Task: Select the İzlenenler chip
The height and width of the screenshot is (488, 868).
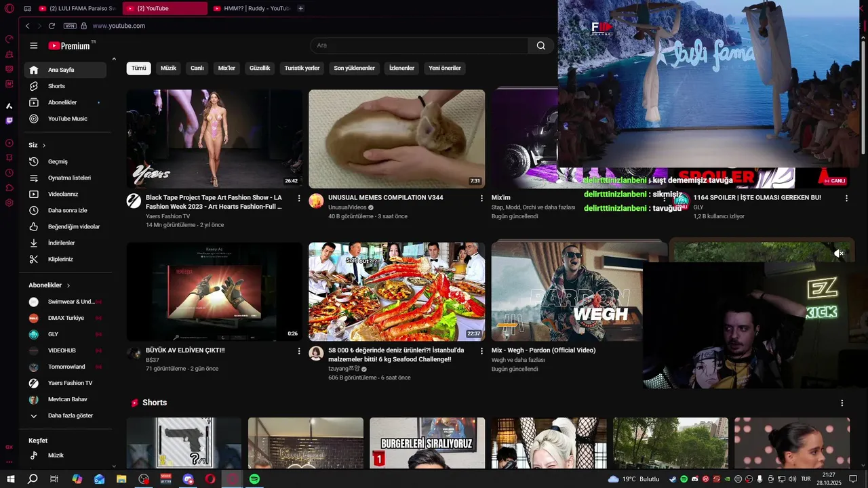Action: tap(401, 68)
